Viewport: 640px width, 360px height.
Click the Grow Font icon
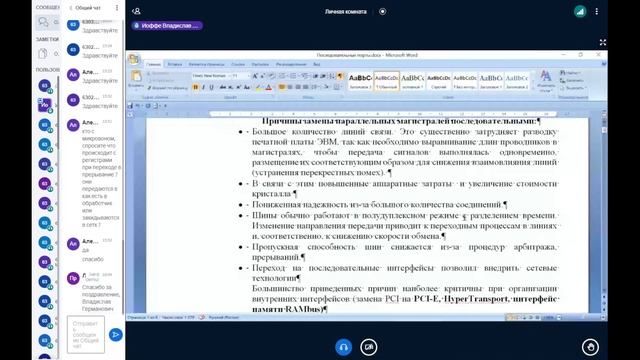[255, 76]
